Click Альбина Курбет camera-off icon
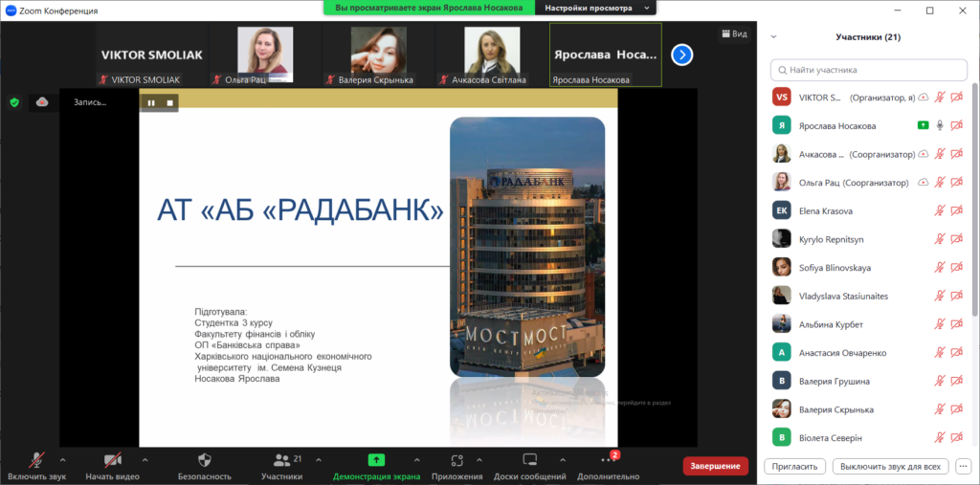 (956, 324)
